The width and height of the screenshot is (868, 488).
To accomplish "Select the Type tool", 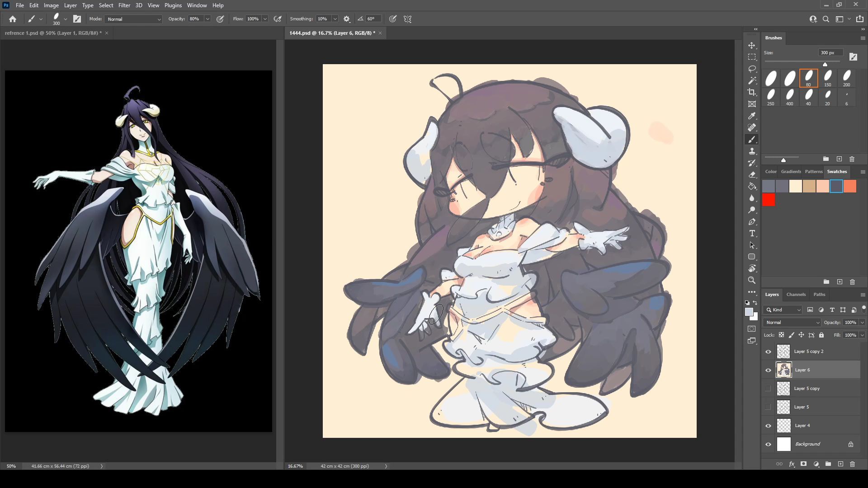I will (x=752, y=234).
